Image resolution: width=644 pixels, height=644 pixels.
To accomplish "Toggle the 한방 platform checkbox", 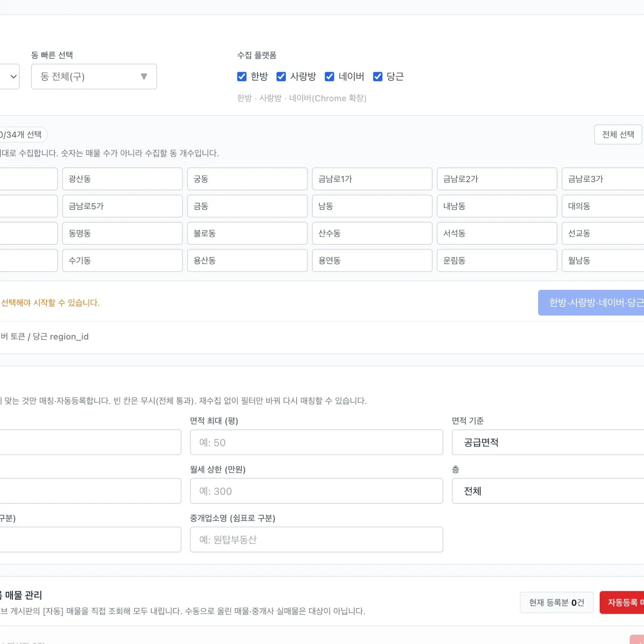I will pyautogui.click(x=242, y=76).
